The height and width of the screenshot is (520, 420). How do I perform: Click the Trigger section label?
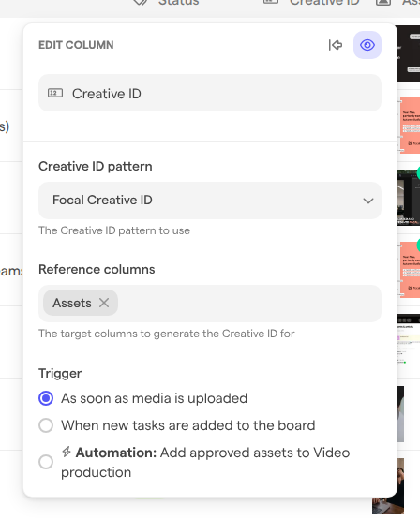(60, 374)
